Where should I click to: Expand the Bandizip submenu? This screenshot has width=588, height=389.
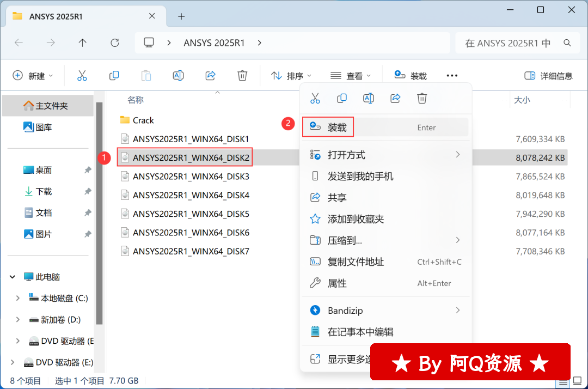pyautogui.click(x=457, y=310)
